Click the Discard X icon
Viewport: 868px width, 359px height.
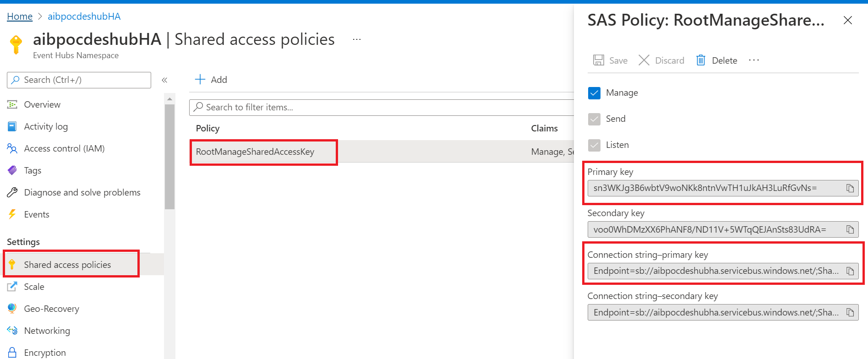644,60
